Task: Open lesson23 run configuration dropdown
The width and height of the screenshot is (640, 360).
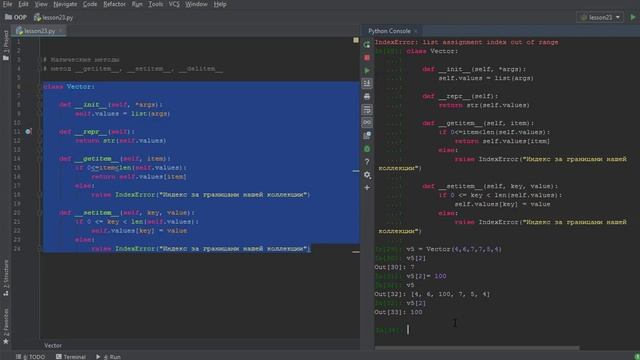Action: tap(600, 18)
